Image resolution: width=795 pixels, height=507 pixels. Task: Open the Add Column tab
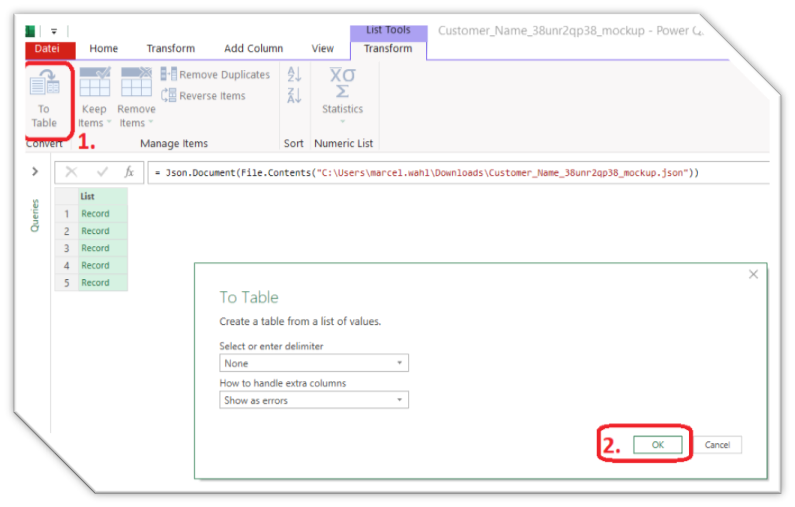(252, 48)
